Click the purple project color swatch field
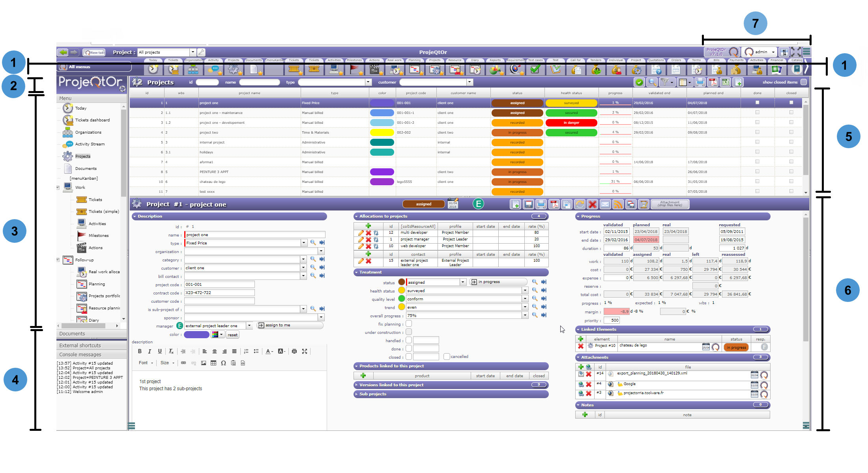Image resolution: width=868 pixels, height=473 pixels. [x=196, y=335]
